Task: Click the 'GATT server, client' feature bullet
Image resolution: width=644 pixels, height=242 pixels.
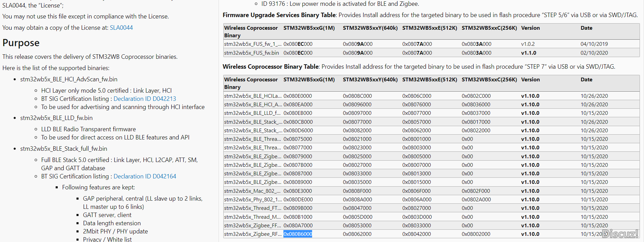Action: pyautogui.click(x=107, y=215)
